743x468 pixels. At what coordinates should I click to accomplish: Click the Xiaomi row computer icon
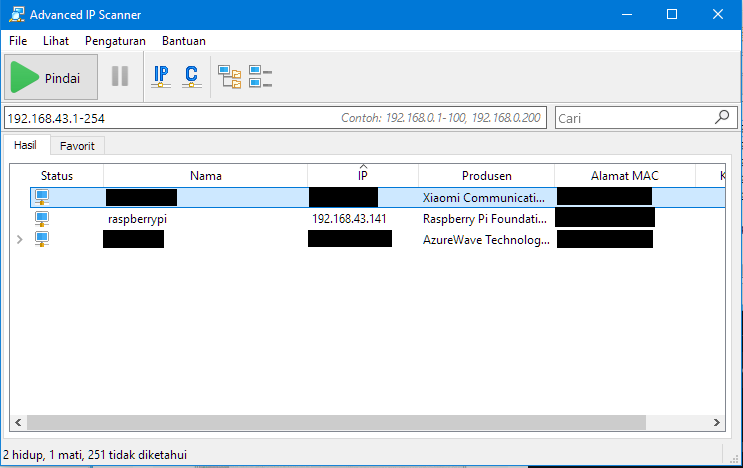tap(42, 197)
